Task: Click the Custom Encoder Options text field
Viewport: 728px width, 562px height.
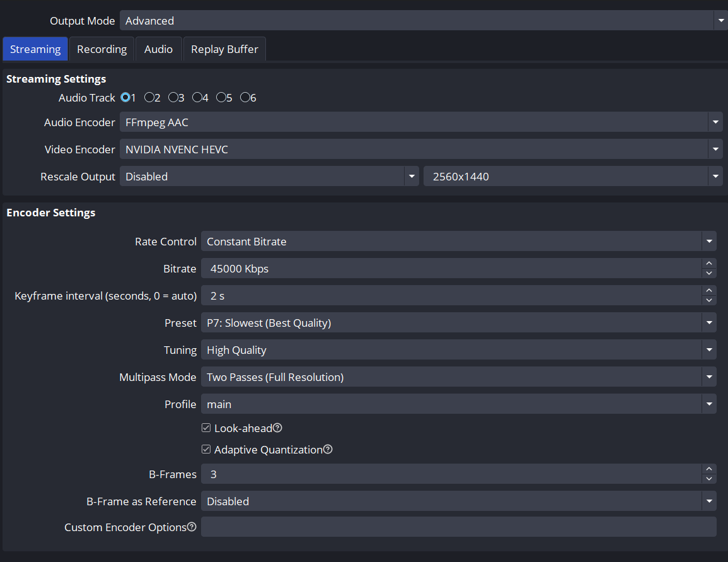Action: [x=458, y=527]
